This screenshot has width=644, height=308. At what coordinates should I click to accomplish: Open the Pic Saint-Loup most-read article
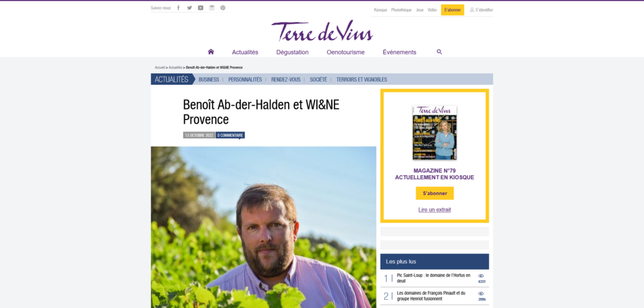coord(435,278)
